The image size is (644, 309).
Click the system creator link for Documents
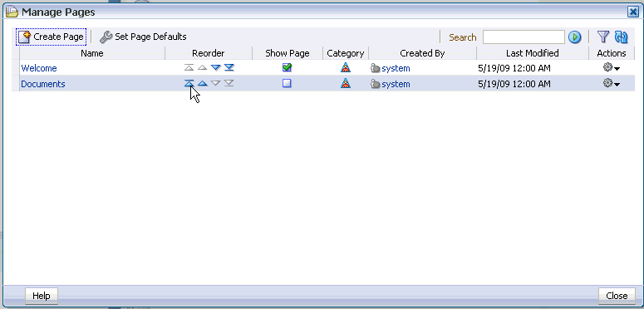(396, 84)
